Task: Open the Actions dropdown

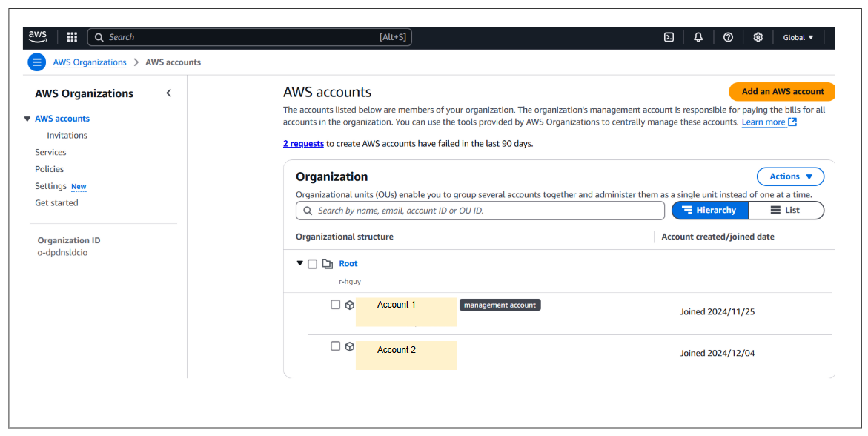Action: [790, 176]
